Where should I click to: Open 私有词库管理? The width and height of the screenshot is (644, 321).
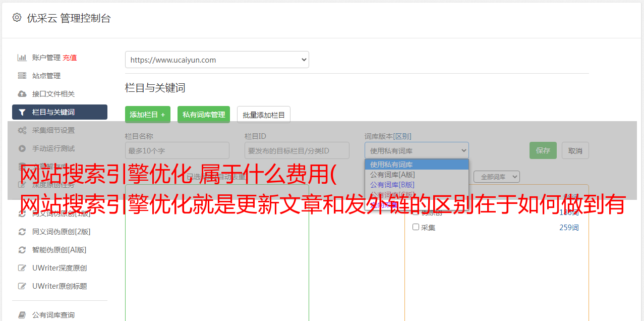tap(204, 115)
